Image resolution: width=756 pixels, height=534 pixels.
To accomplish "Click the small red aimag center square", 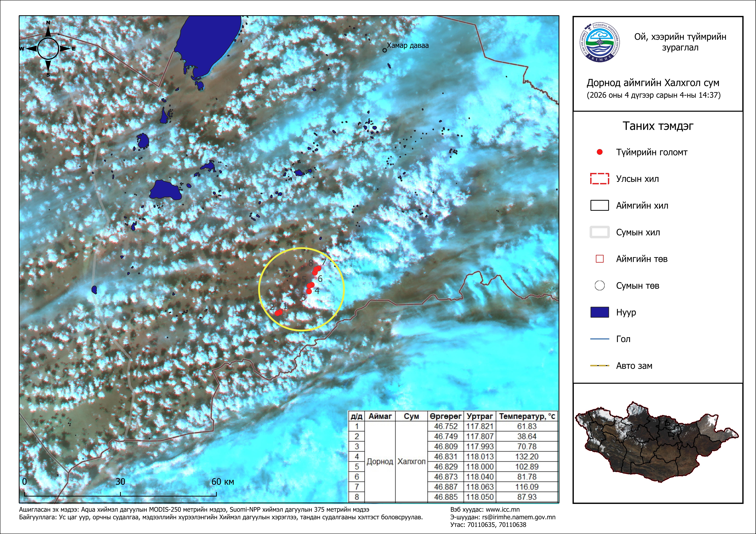I will (x=600, y=259).
